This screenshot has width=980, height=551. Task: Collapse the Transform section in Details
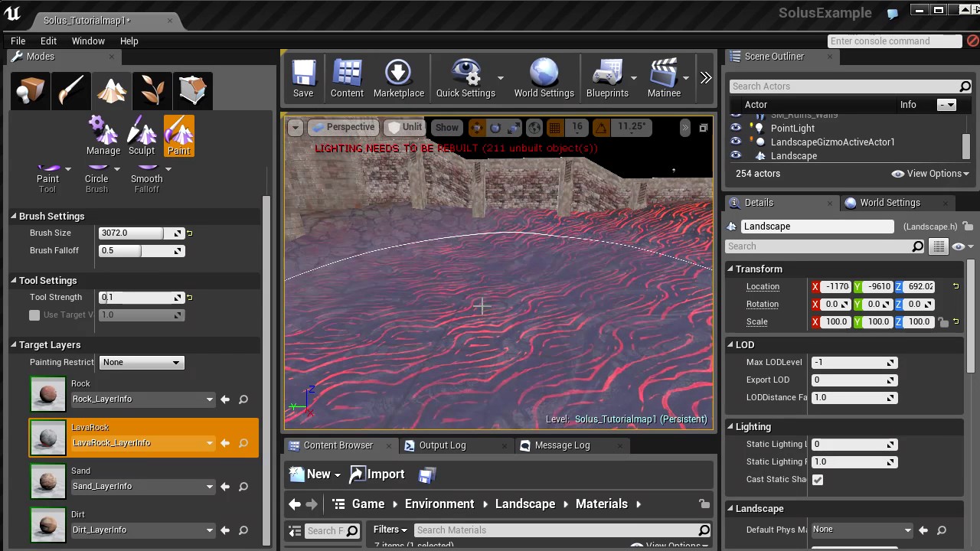pos(730,269)
